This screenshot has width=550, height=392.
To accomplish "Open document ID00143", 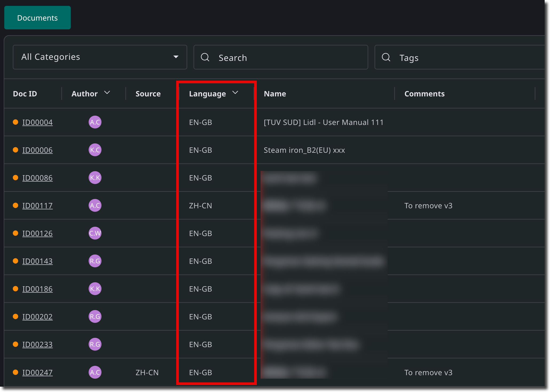I will tap(37, 261).
